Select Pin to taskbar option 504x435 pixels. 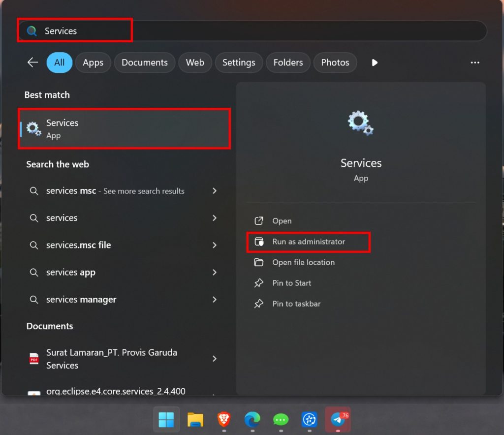pos(296,304)
